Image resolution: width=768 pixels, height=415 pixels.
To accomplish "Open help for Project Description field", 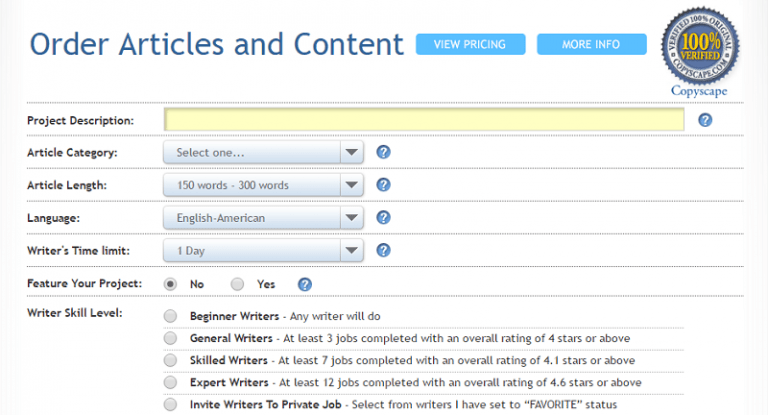I will pyautogui.click(x=705, y=120).
